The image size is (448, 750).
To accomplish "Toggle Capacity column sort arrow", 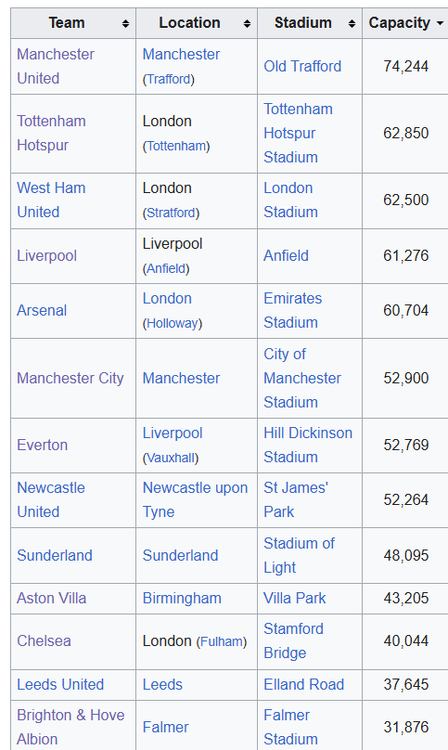I will (440, 23).
